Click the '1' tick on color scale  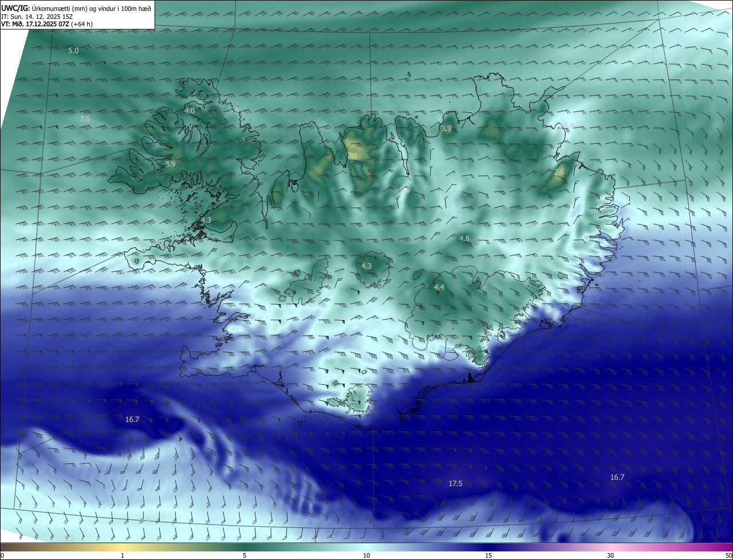(x=123, y=555)
